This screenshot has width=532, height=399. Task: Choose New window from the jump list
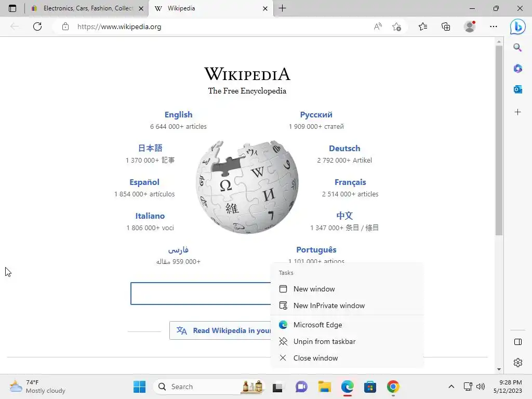(x=347, y=289)
